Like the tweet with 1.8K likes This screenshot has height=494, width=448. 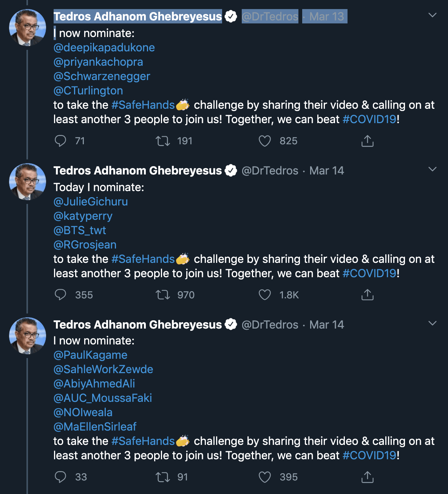click(264, 295)
